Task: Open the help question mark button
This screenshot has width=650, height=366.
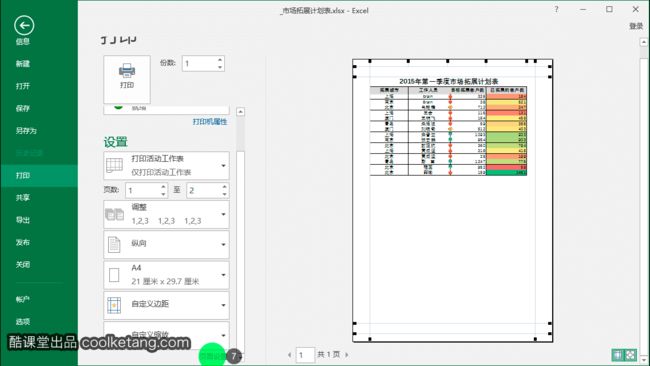Action: (x=556, y=9)
